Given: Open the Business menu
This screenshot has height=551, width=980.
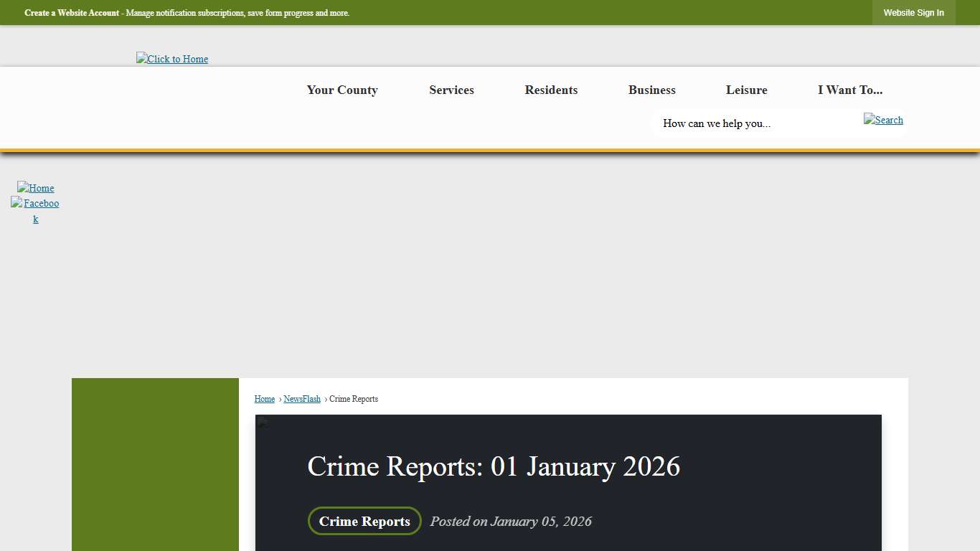Looking at the screenshot, I should tap(651, 90).
